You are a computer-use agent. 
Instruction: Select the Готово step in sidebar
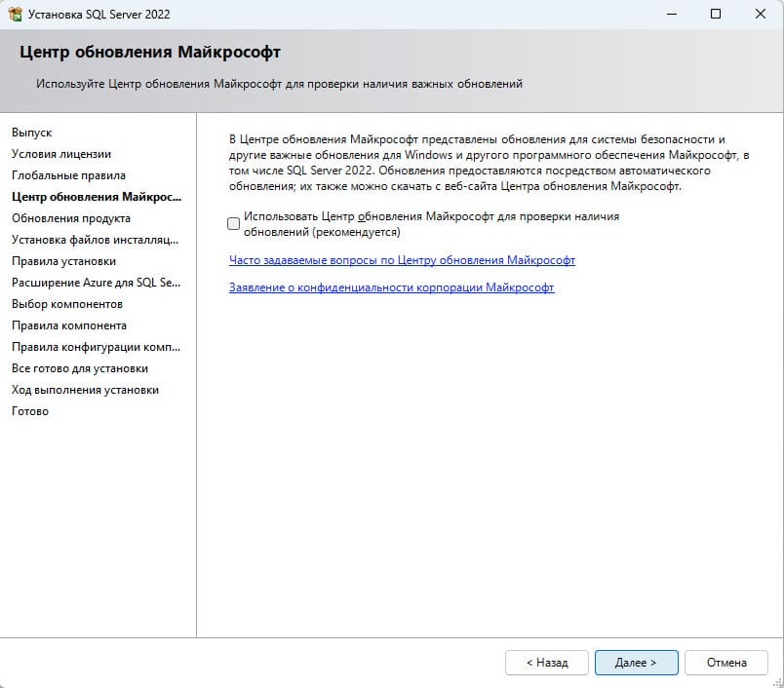coord(30,411)
